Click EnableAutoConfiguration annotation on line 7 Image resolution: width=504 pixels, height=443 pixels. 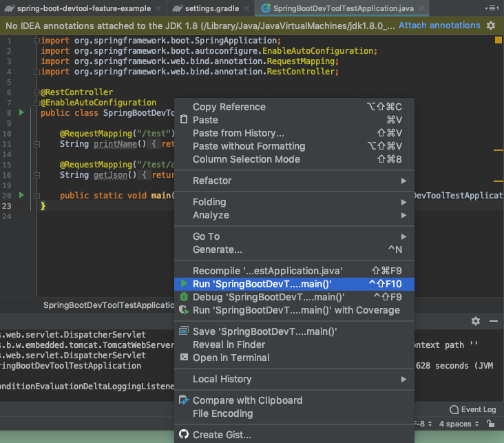coord(98,102)
